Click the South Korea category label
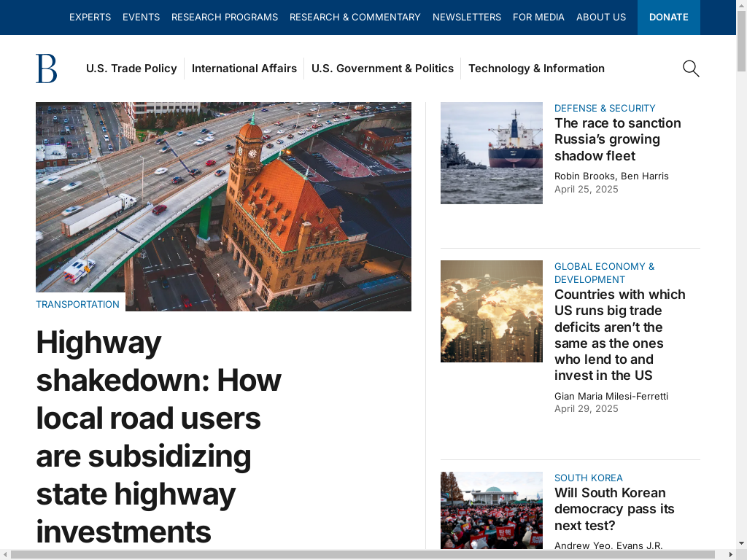Screen dimensions: 747x560 click(x=589, y=478)
